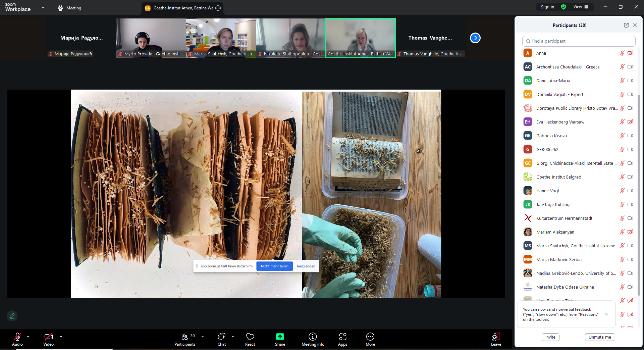The width and height of the screenshot is (644, 350).
Task: Pop out the Participants panel
Action: point(626,25)
